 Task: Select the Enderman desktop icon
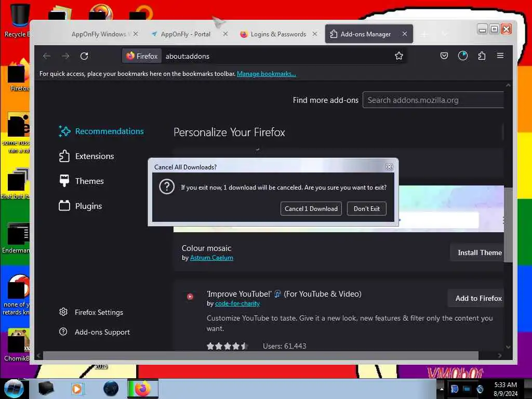[17, 237]
